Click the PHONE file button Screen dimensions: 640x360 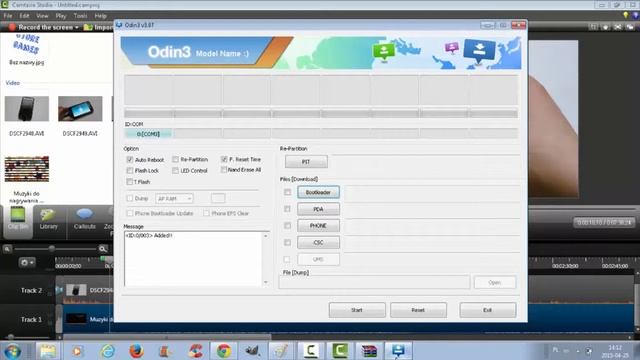[x=318, y=226]
